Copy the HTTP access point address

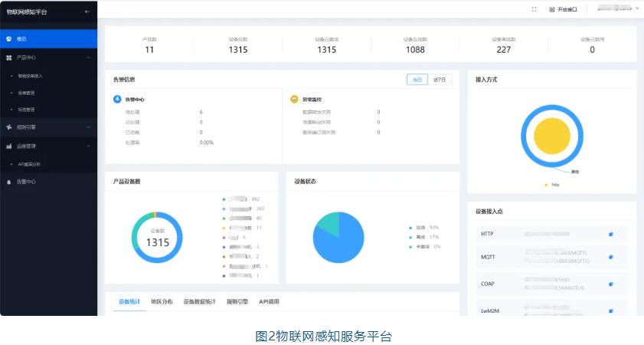click(x=611, y=234)
